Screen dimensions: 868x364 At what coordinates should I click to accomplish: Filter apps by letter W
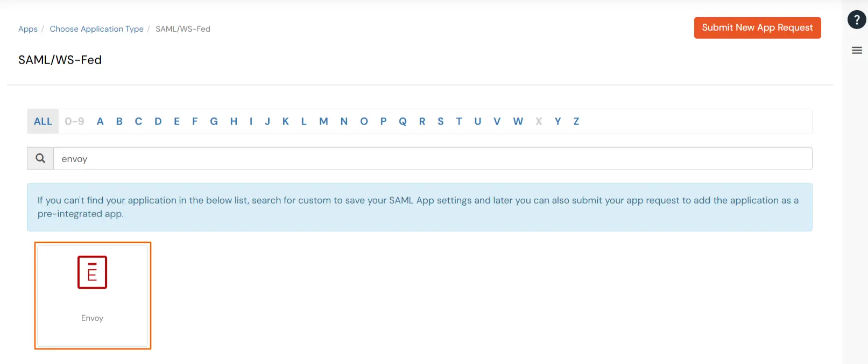[x=518, y=122]
